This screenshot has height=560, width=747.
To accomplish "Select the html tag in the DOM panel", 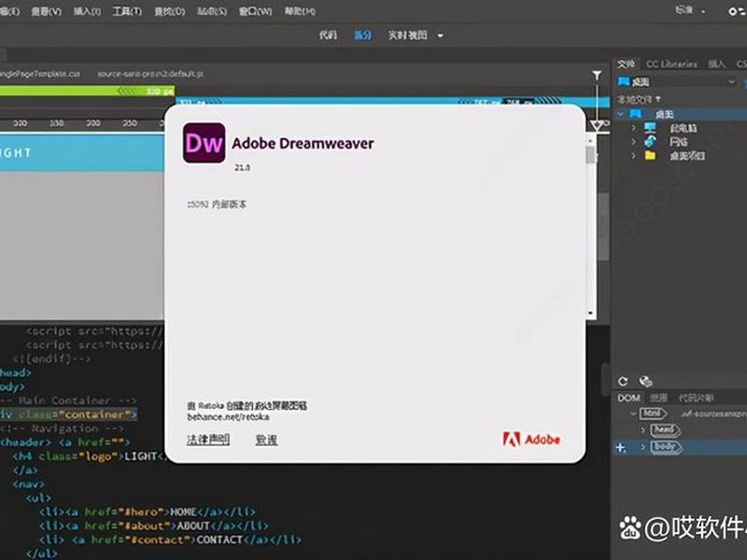I will [653, 413].
